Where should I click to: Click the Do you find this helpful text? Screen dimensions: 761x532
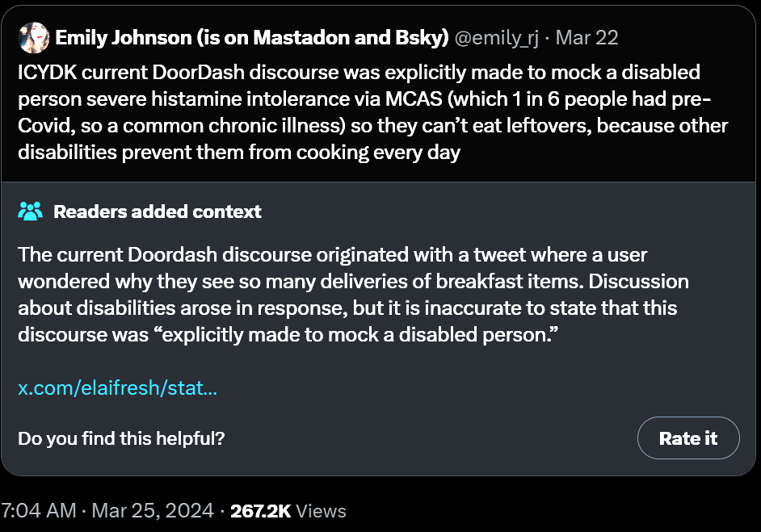click(x=121, y=438)
